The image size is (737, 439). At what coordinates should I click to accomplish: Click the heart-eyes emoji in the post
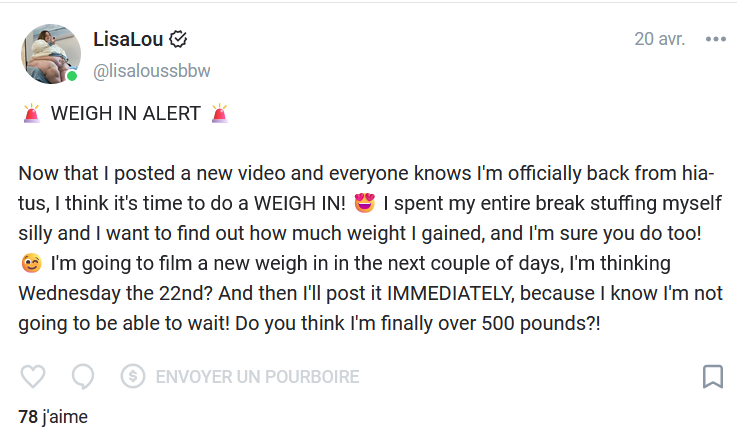tap(365, 205)
